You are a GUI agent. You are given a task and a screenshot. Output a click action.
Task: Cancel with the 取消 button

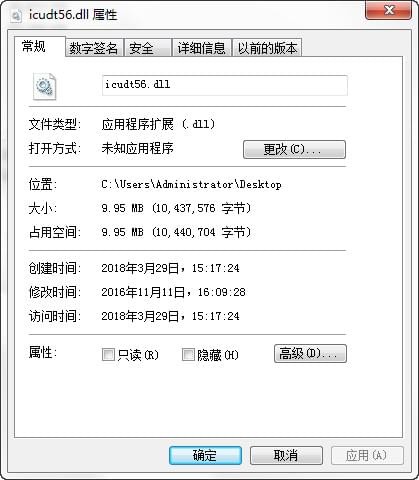[286, 455]
